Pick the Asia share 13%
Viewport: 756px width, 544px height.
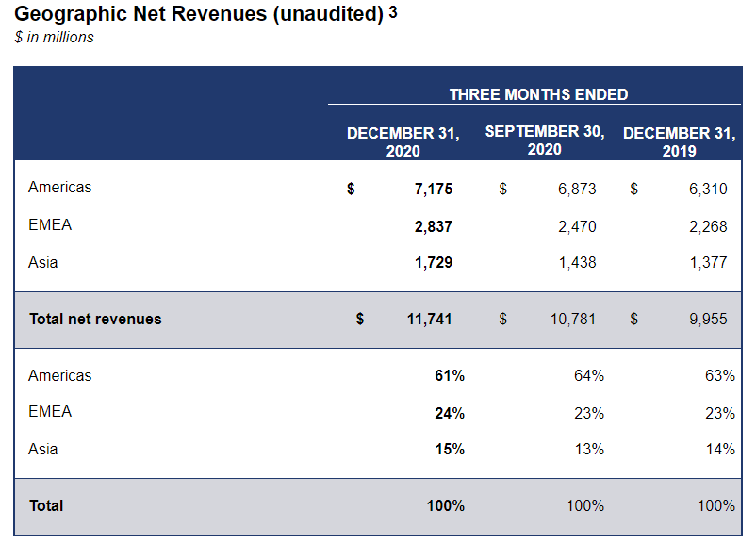[589, 449]
